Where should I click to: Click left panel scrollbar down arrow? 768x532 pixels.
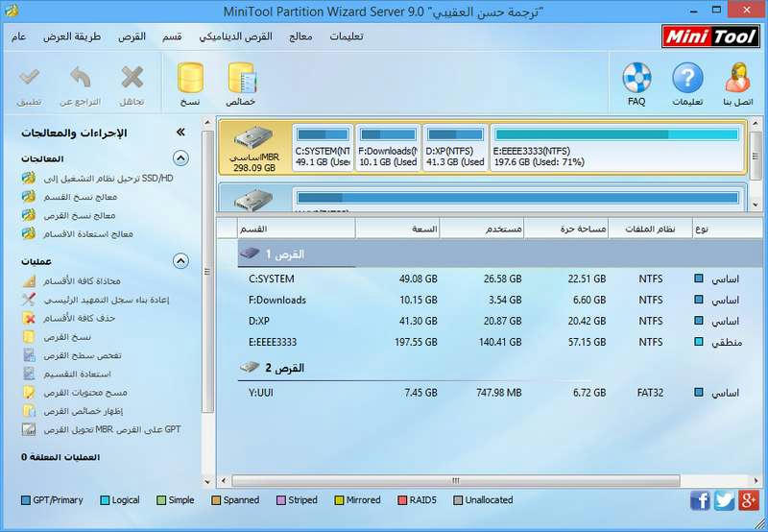click(x=207, y=481)
